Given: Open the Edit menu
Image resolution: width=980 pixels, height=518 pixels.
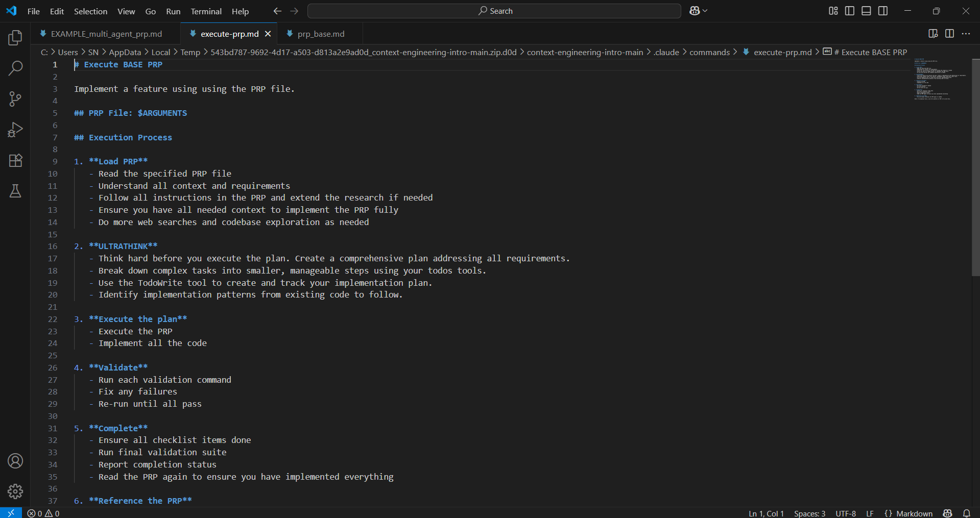Looking at the screenshot, I should (57, 11).
